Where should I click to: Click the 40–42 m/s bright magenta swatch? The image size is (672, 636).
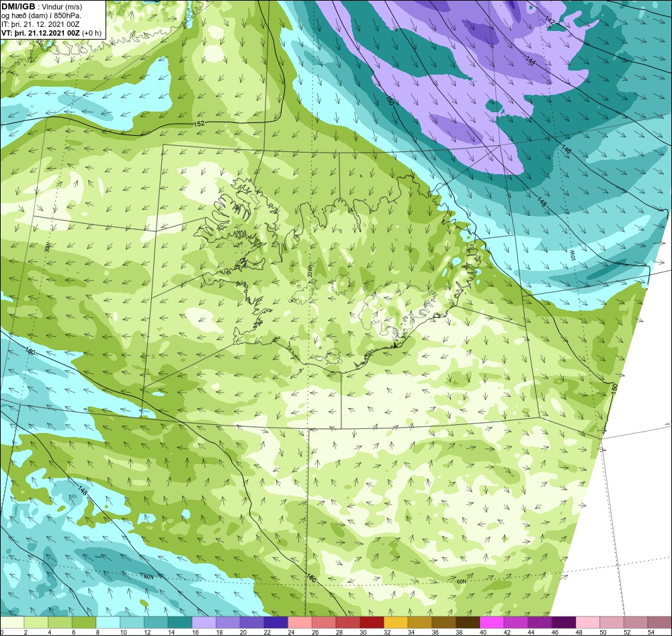(492, 623)
